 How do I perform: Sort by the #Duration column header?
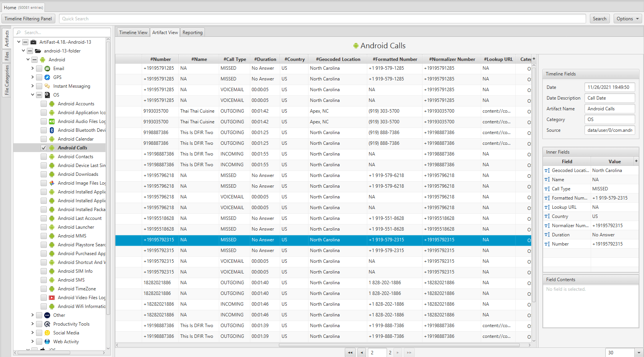coord(265,59)
